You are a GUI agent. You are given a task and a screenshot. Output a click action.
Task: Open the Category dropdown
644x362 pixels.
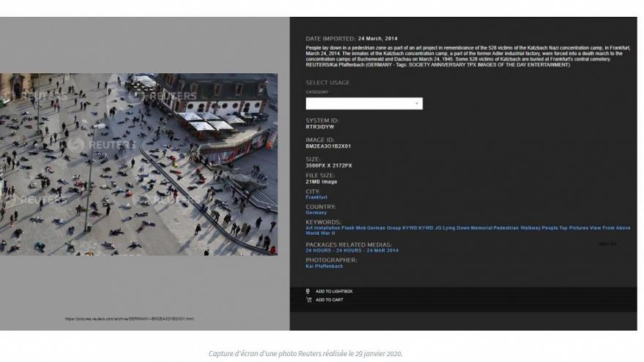click(363, 104)
